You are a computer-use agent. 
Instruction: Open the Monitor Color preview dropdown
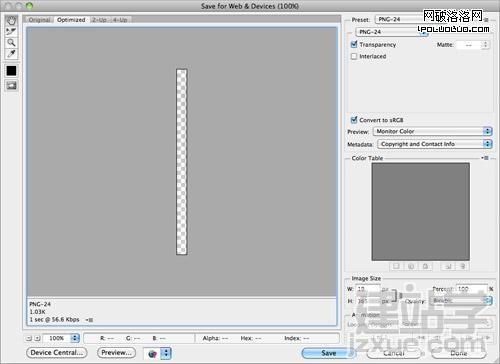(433, 131)
